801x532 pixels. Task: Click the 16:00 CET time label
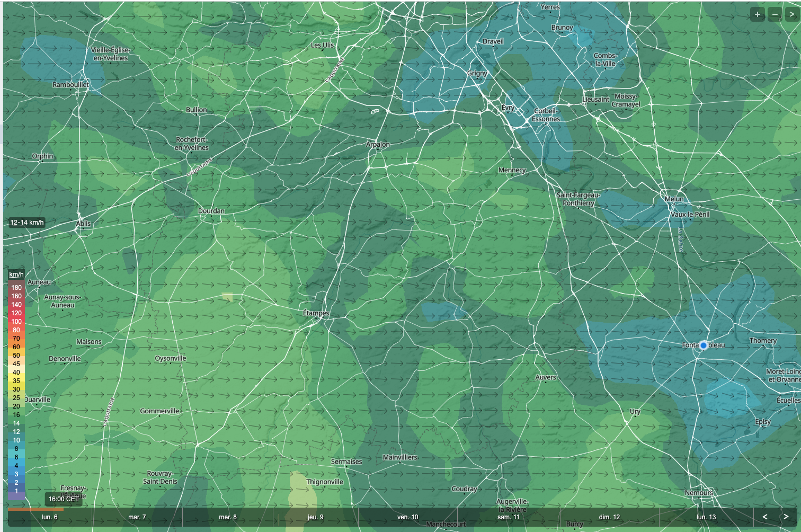64,499
